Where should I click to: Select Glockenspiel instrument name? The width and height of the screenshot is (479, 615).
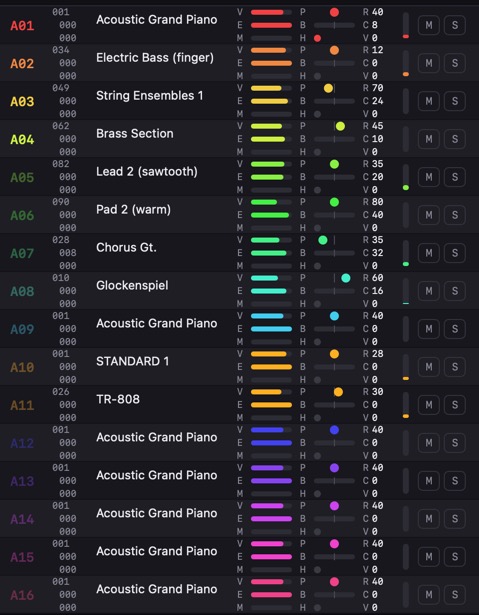[132, 286]
